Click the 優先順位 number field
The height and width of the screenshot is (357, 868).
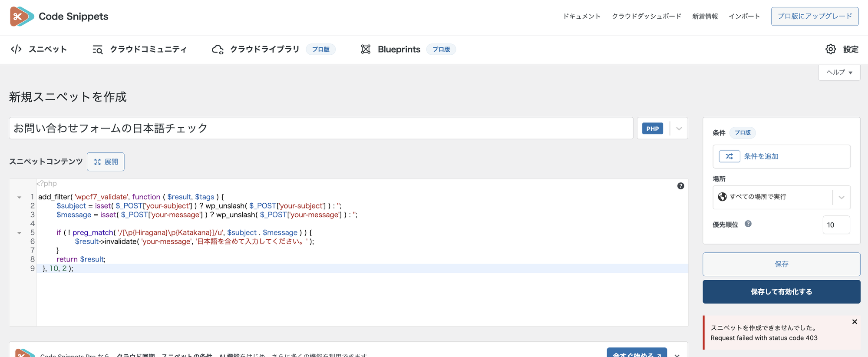click(x=836, y=225)
